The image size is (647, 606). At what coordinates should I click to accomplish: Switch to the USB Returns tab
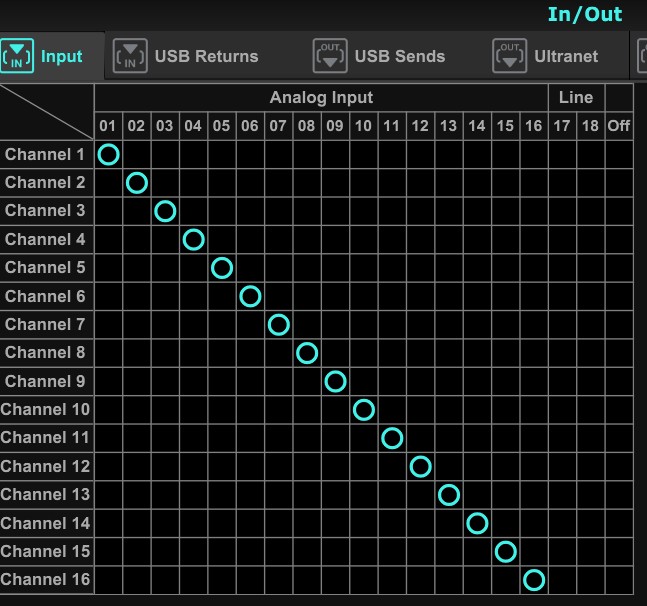pyautogui.click(x=206, y=56)
